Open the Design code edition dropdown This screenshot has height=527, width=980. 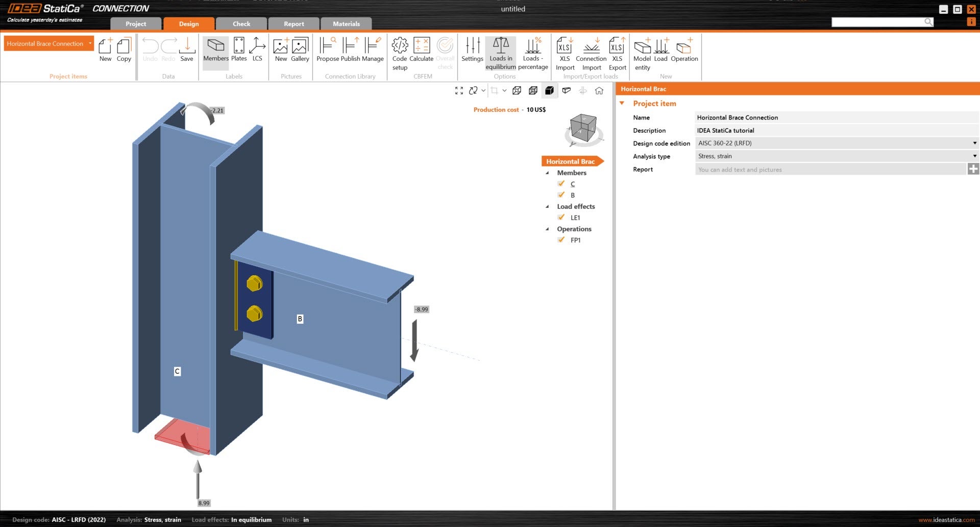coord(837,143)
